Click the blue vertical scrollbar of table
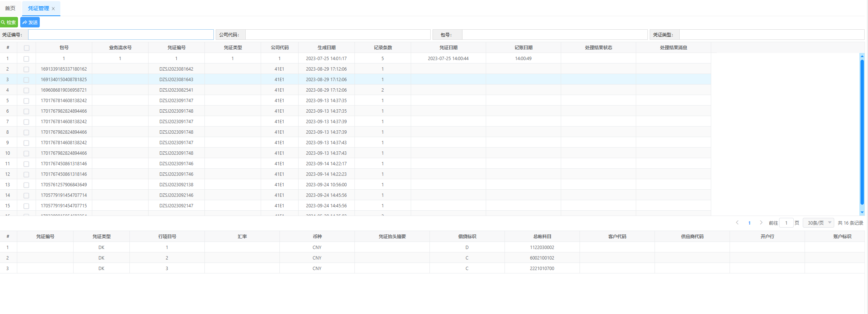Image resolution: width=868 pixels, height=314 pixels. tap(862, 131)
